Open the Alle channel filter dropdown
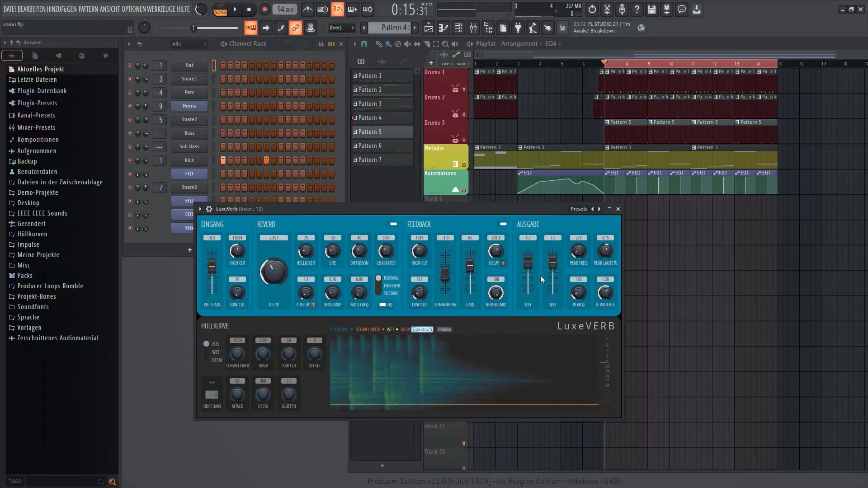 coord(189,44)
